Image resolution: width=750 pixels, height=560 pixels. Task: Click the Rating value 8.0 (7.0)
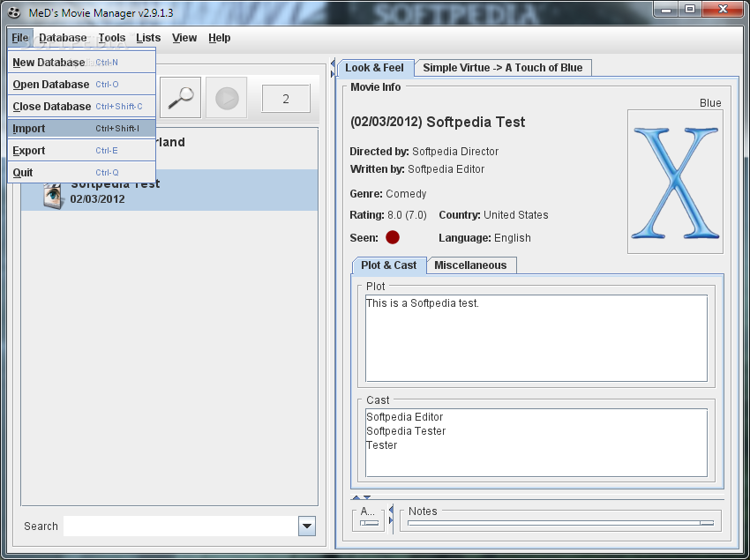(407, 215)
